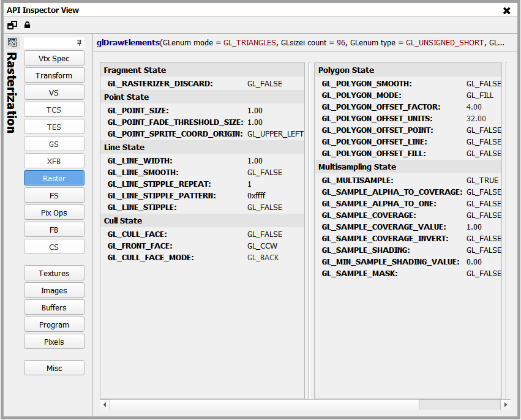Click the API Inspector View title
This screenshot has height=420, width=521.
[x=43, y=10]
